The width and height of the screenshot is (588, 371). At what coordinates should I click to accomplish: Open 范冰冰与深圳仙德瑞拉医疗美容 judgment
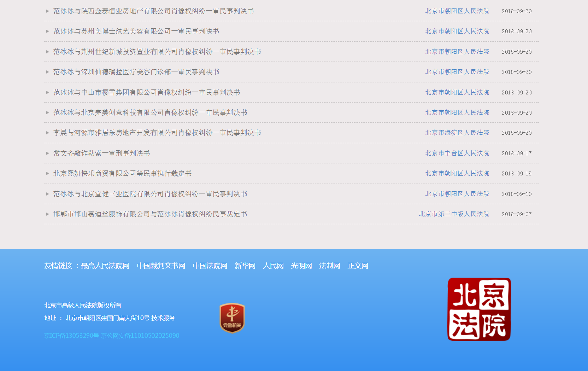(x=136, y=72)
